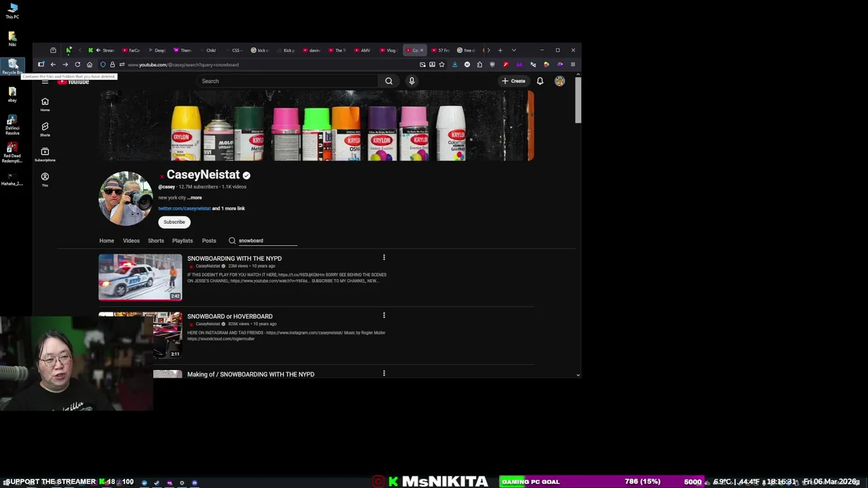Click the YouTube search magnifier button
Screen dimensions: 868x488
pyautogui.click(x=389, y=81)
